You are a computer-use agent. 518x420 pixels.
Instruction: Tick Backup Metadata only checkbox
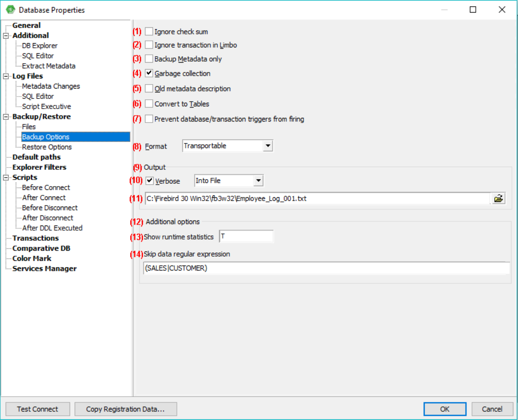tap(149, 59)
